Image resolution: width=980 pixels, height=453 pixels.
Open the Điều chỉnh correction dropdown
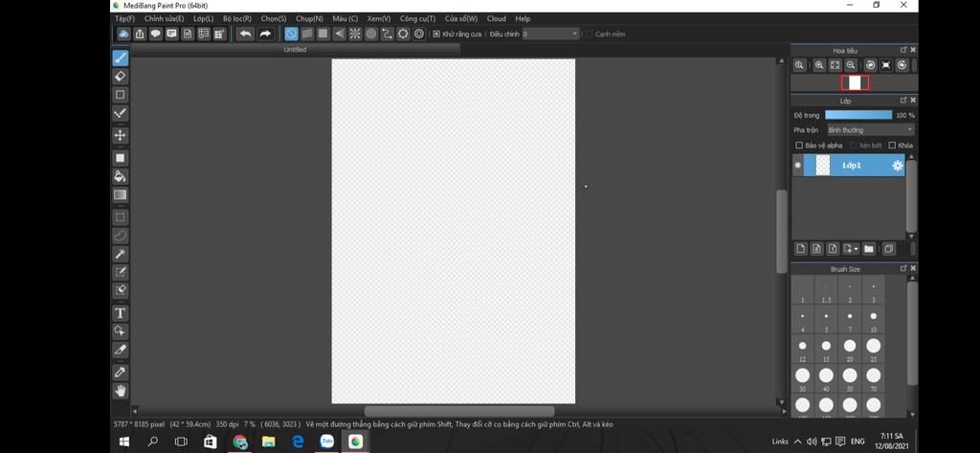click(551, 34)
